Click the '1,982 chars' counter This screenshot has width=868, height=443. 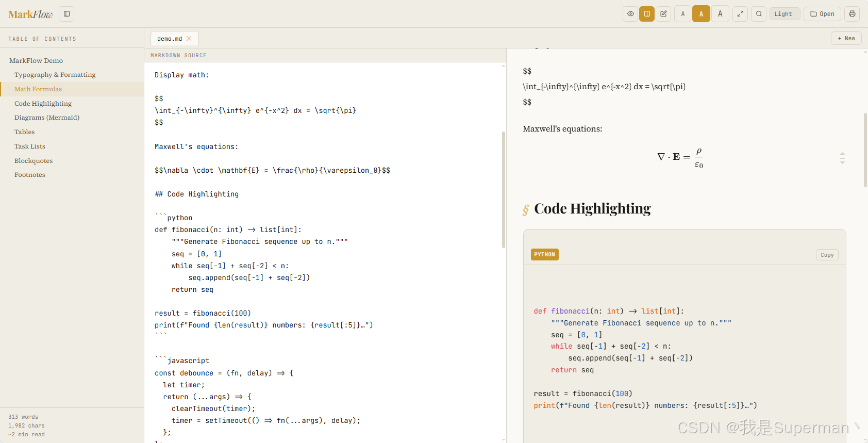click(x=26, y=425)
